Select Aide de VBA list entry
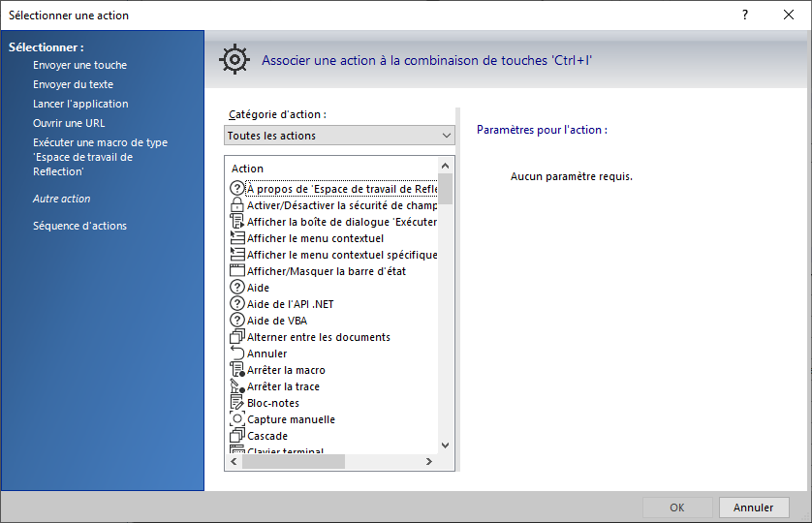812x523 pixels. pyautogui.click(x=277, y=321)
